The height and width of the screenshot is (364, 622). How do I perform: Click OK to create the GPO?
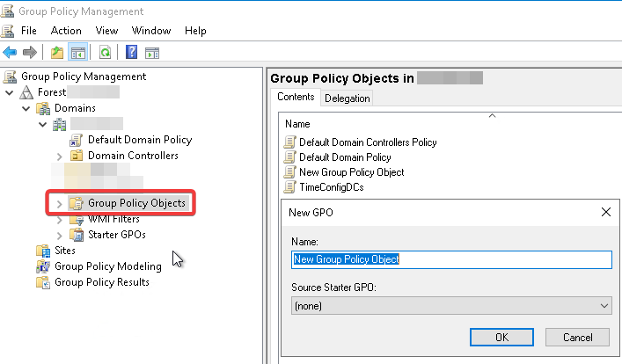tap(501, 337)
